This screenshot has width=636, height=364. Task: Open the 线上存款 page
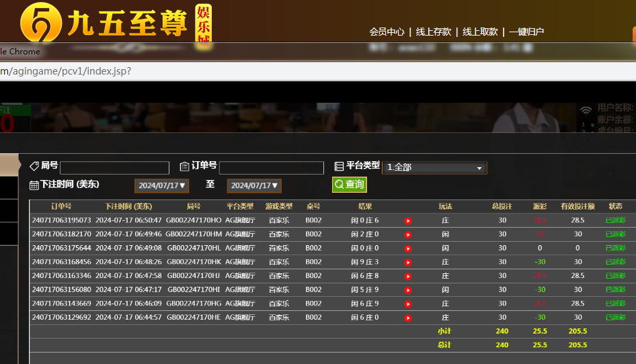[433, 32]
